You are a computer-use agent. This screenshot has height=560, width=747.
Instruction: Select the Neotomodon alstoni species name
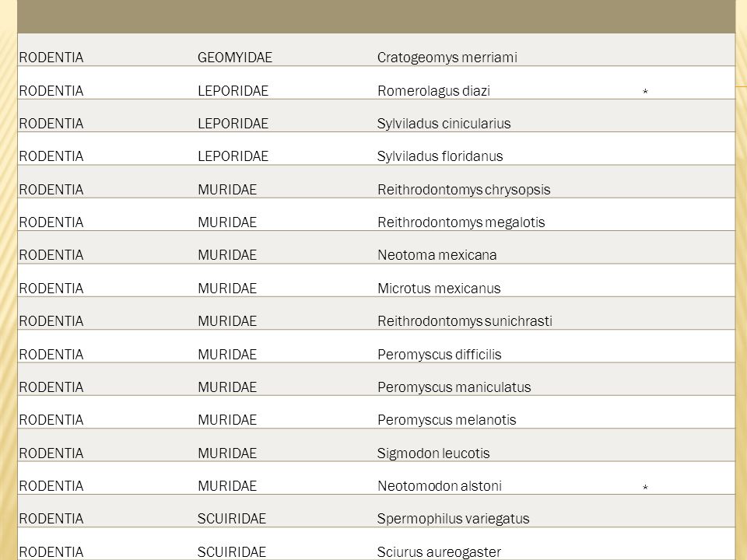[439, 486]
